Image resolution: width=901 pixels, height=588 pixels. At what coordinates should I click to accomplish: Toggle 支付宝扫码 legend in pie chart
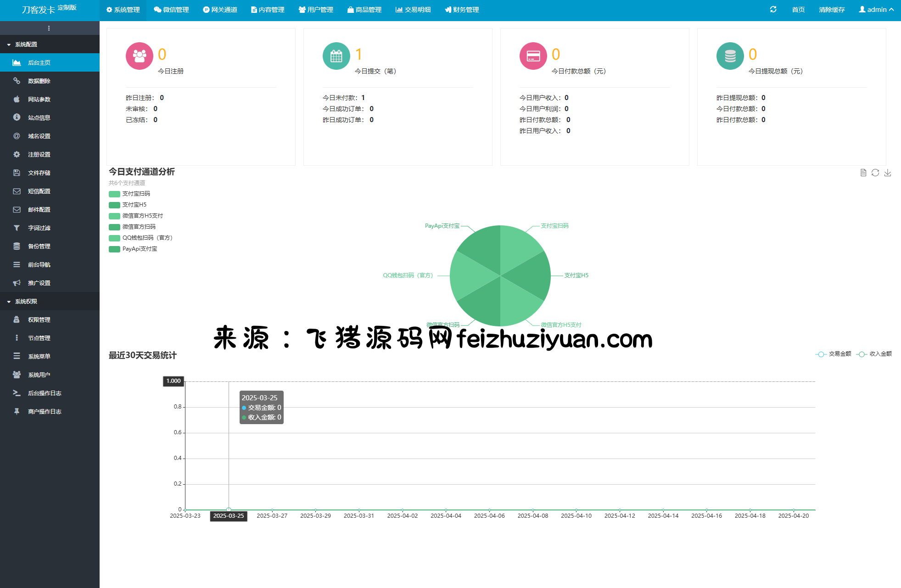point(135,194)
